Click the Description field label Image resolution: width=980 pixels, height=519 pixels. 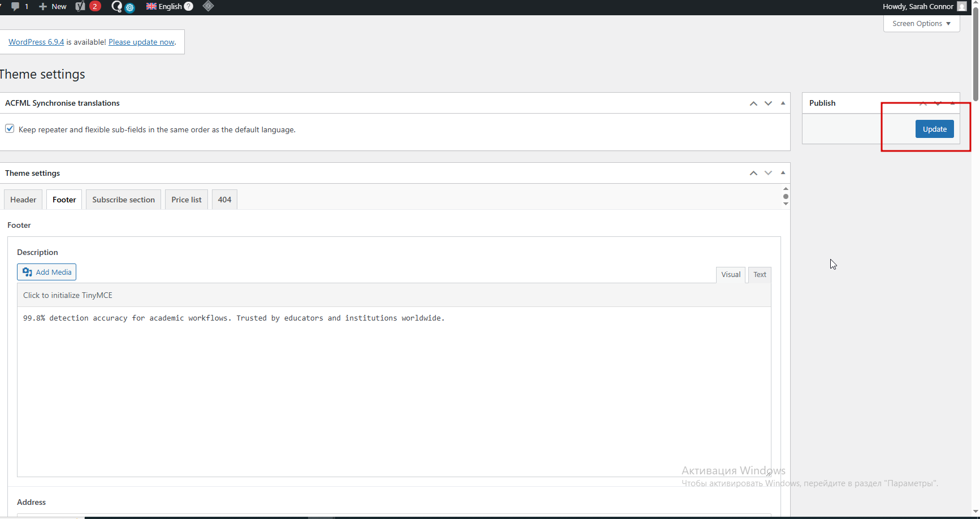[x=37, y=252]
